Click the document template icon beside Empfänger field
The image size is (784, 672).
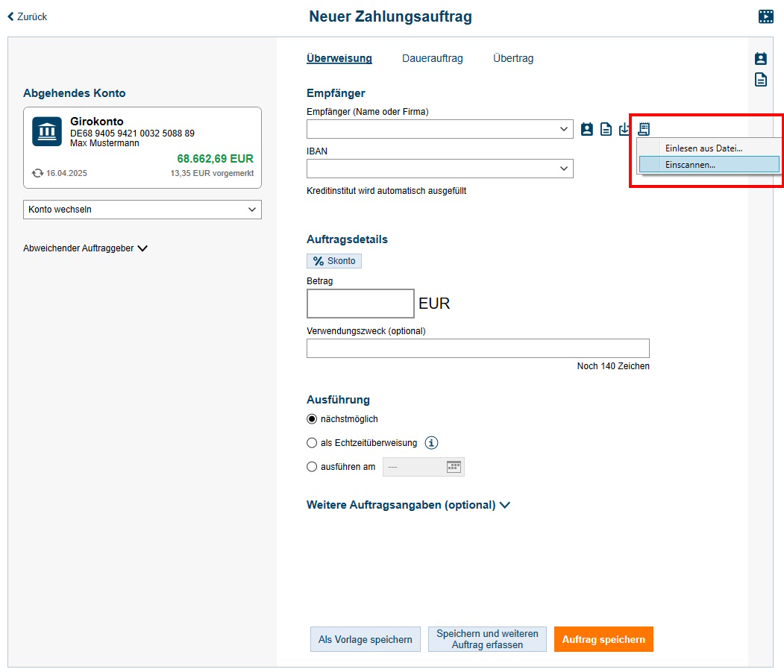(x=606, y=129)
